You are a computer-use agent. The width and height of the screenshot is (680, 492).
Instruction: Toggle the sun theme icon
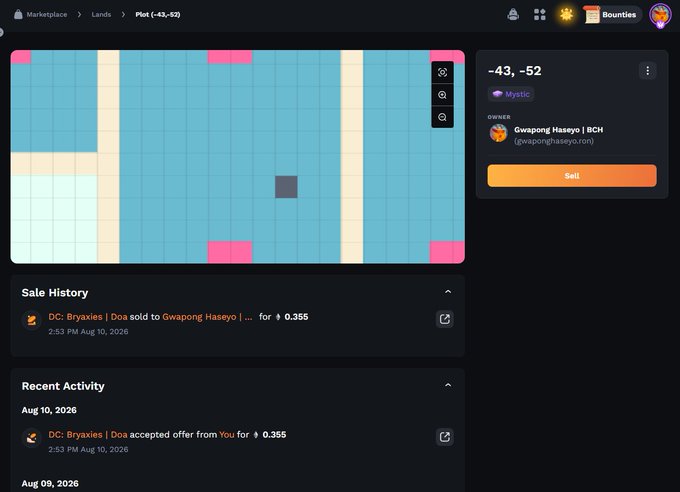click(x=566, y=14)
